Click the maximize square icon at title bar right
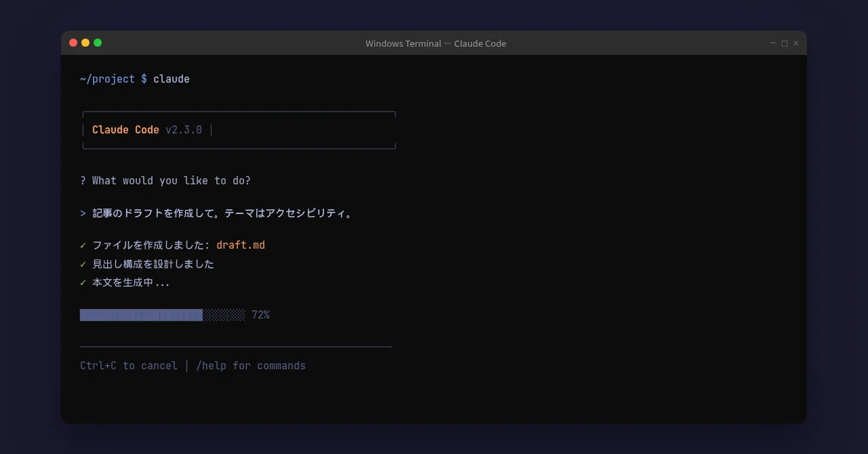The width and height of the screenshot is (868, 454). pyautogui.click(x=784, y=43)
